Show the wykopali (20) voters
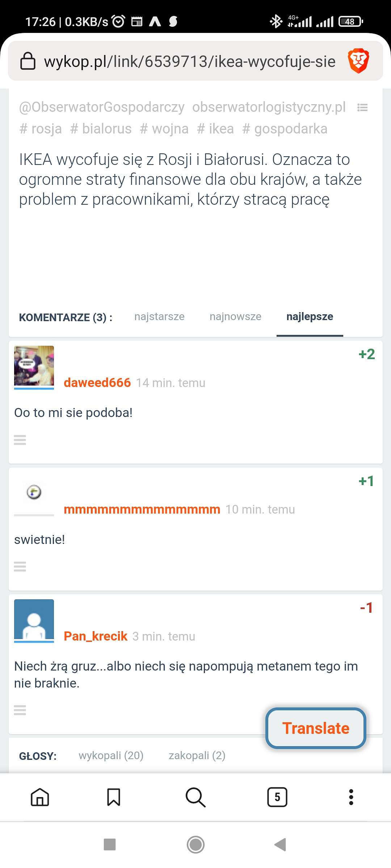Image resolution: width=391 pixels, height=868 pixels. [111, 755]
